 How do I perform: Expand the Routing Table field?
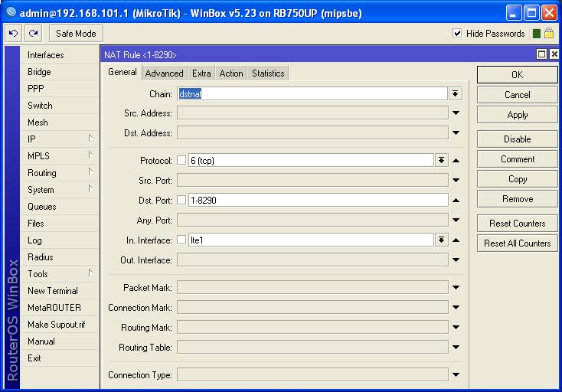tap(456, 347)
